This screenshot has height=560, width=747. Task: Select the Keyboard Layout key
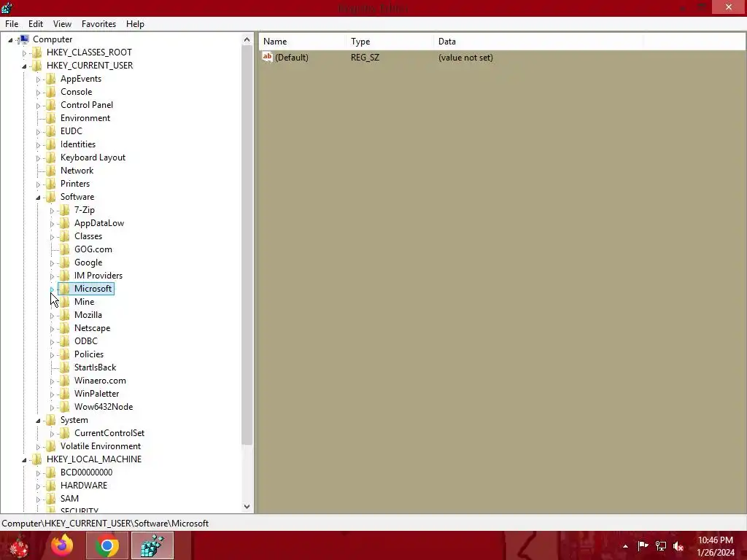[93, 157]
